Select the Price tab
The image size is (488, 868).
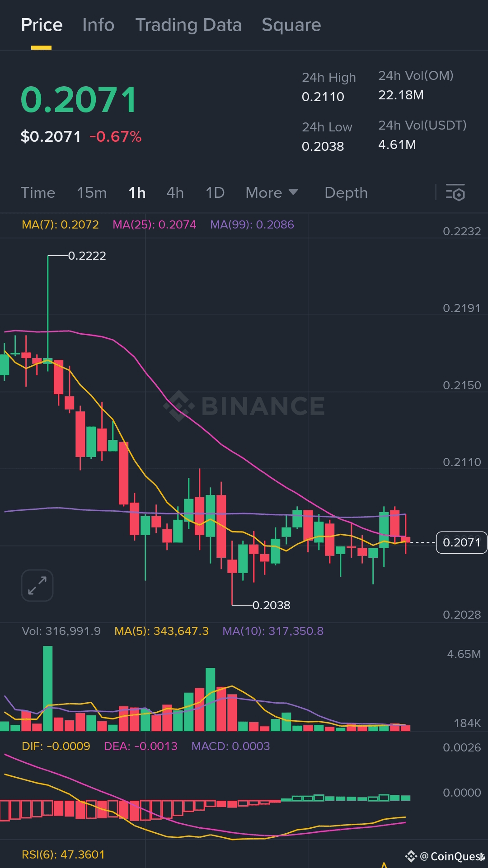[42, 25]
